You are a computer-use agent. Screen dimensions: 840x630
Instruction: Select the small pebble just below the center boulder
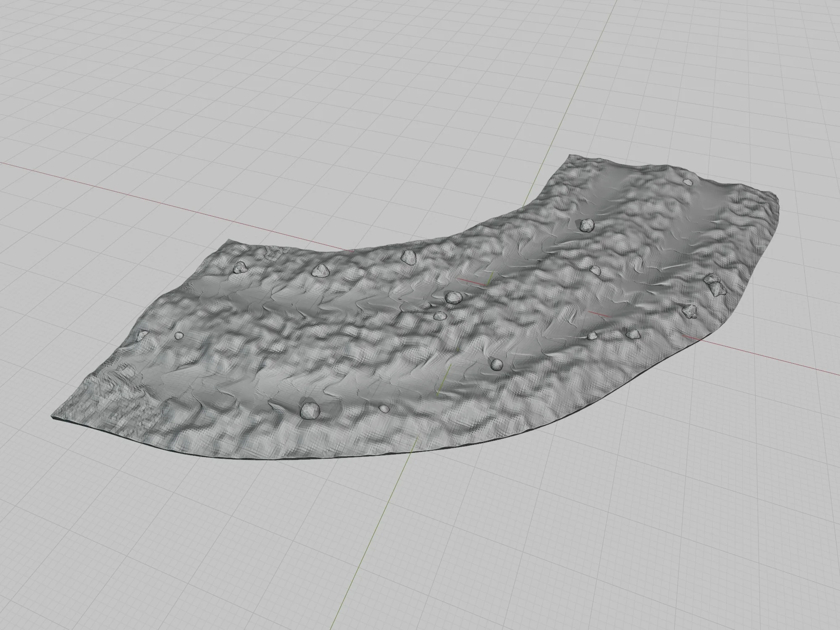pos(441,316)
